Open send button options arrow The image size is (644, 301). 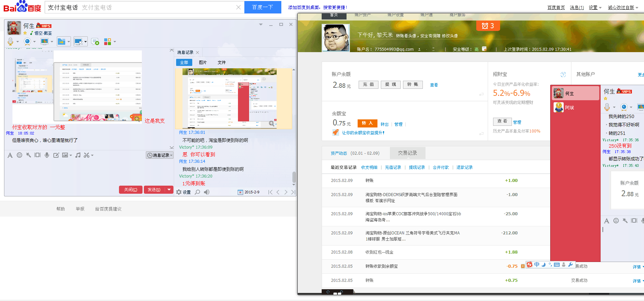click(x=169, y=190)
